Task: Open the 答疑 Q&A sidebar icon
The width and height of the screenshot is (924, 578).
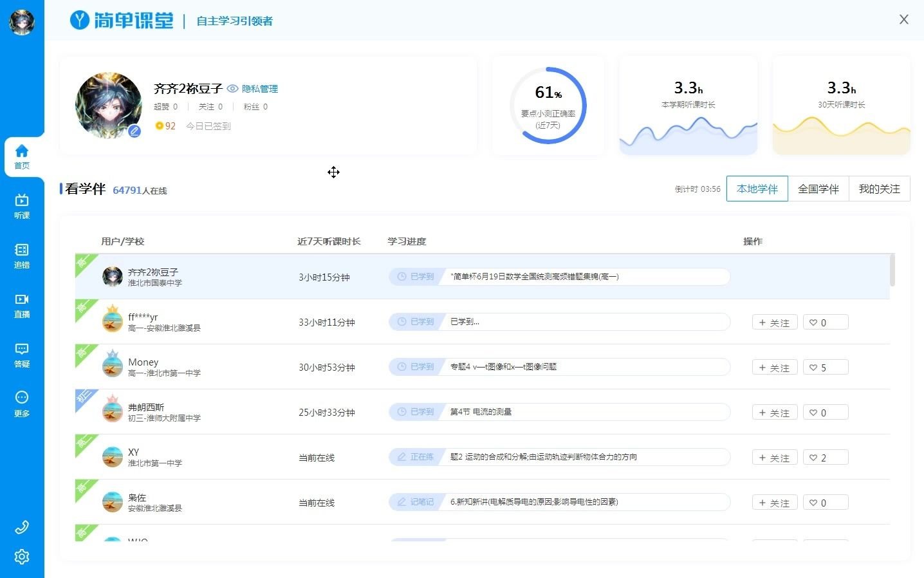Action: [22, 355]
